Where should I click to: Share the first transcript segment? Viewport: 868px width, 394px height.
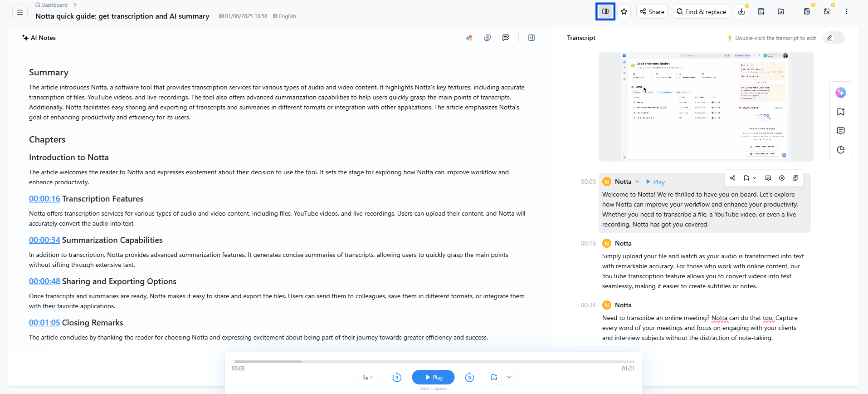tap(733, 178)
